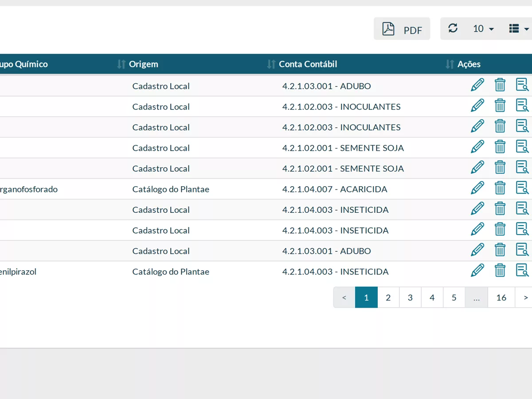Select page 1 in the pagination
This screenshot has width=532, height=399.
pyautogui.click(x=366, y=297)
